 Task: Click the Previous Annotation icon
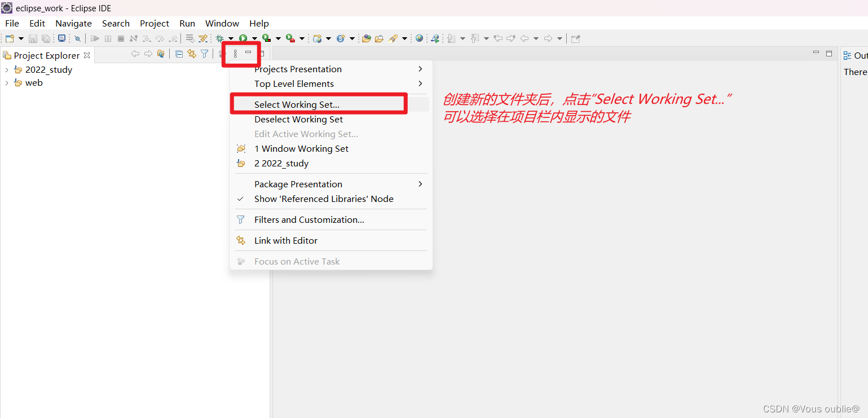(474, 38)
